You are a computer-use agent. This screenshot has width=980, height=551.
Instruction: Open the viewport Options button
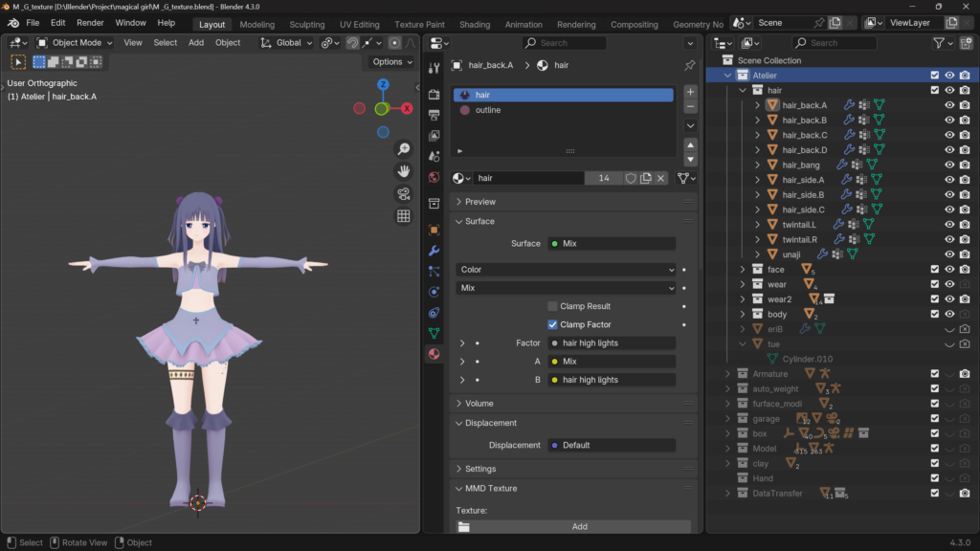coord(392,62)
